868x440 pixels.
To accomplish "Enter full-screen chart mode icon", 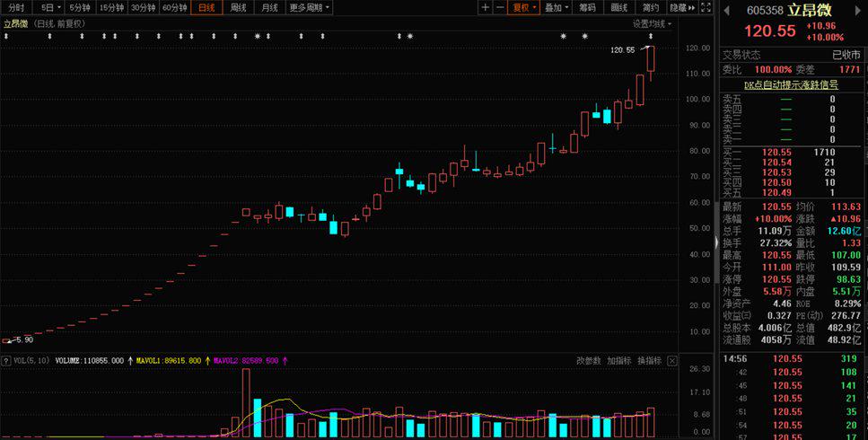I will click(x=706, y=7).
